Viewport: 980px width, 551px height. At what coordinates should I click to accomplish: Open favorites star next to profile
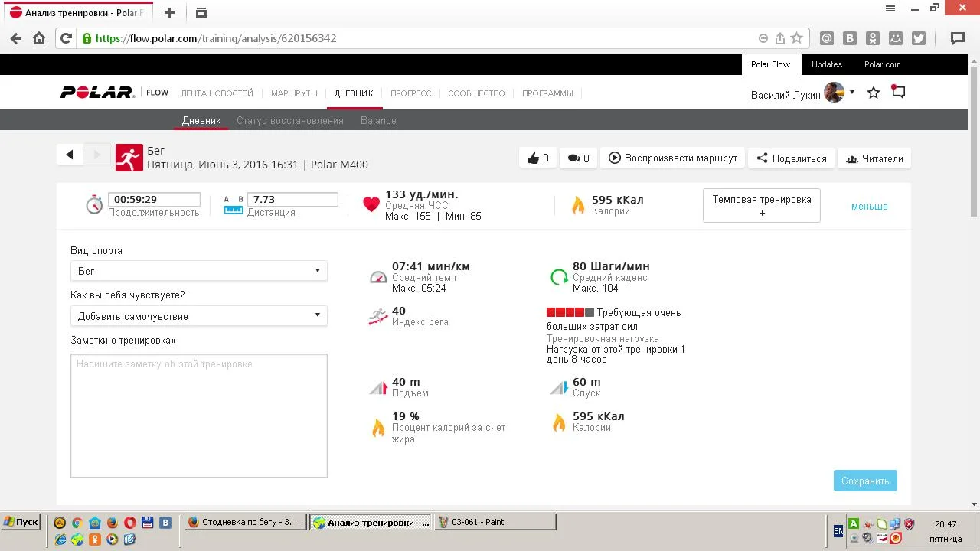click(x=874, y=93)
